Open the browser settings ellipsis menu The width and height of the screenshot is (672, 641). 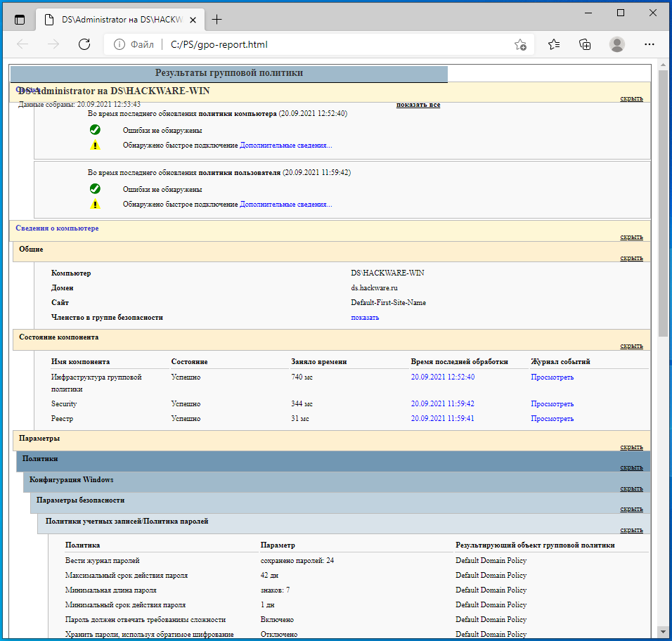tap(650, 44)
